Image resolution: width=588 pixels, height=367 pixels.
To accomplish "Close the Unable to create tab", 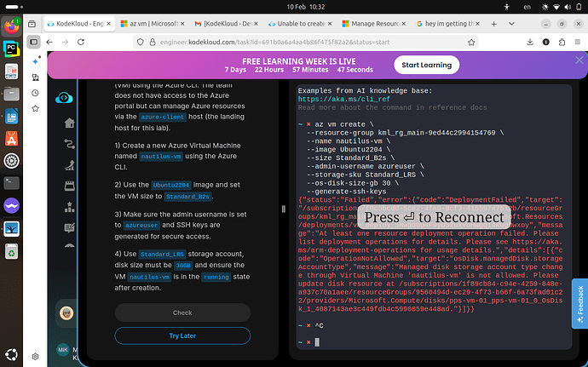I will coord(330,24).
